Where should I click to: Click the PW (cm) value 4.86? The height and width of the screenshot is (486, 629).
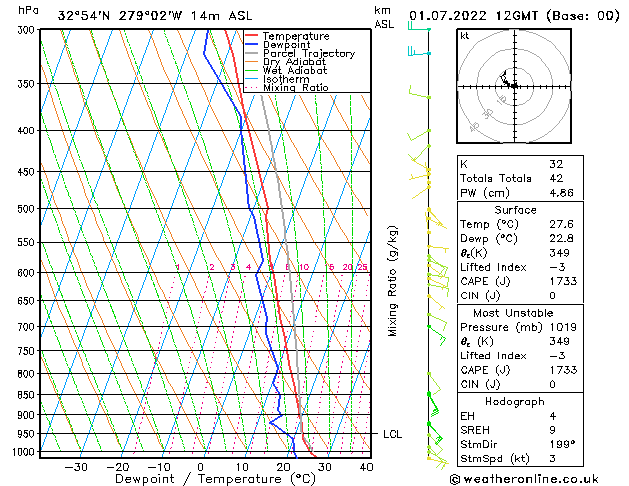coord(560,192)
